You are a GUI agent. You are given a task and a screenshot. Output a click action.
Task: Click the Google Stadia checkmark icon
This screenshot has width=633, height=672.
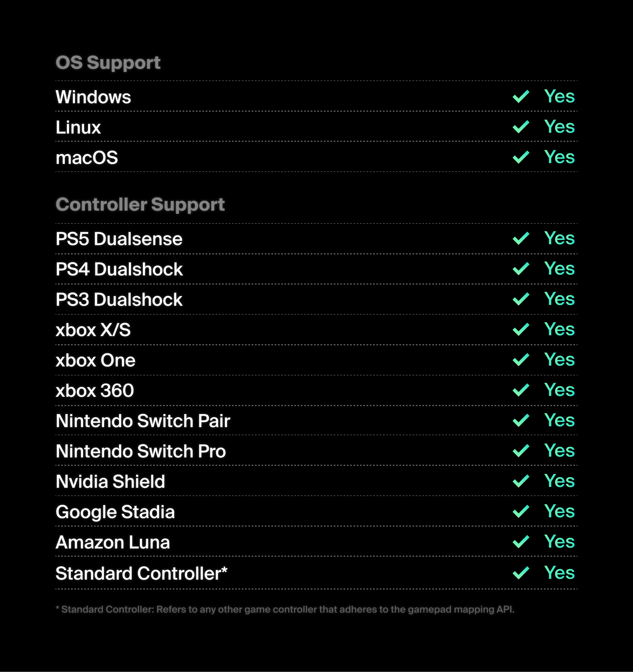click(521, 511)
